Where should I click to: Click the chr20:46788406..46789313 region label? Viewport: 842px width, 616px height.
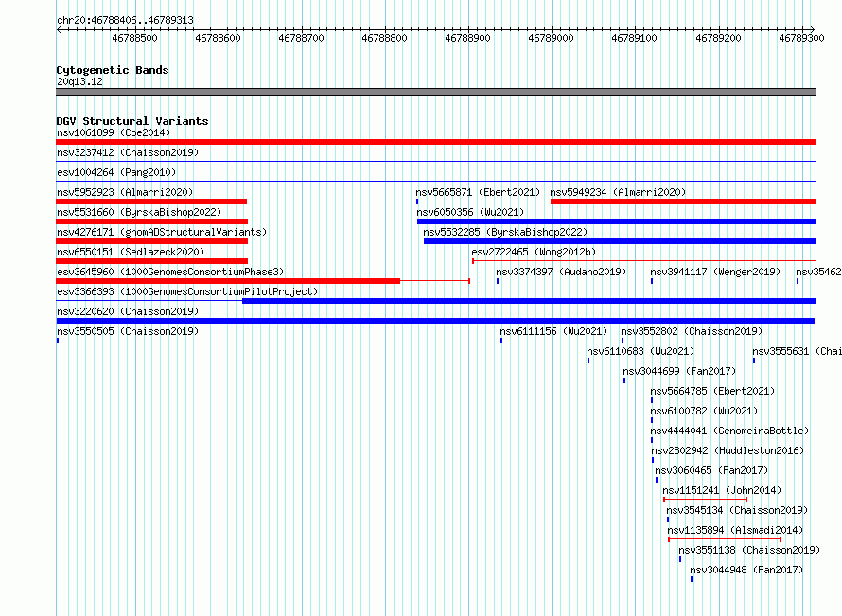(x=125, y=20)
